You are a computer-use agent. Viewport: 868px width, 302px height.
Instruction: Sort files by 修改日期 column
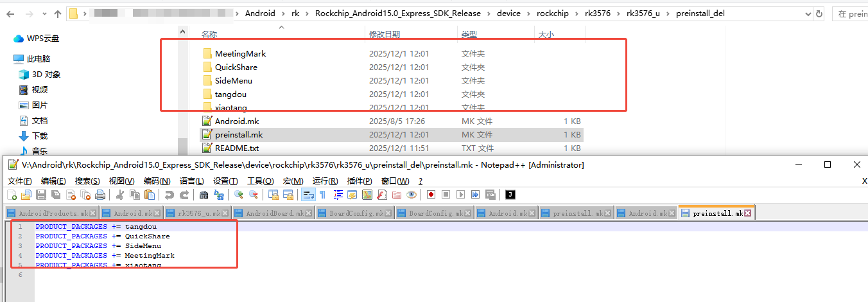pos(385,34)
